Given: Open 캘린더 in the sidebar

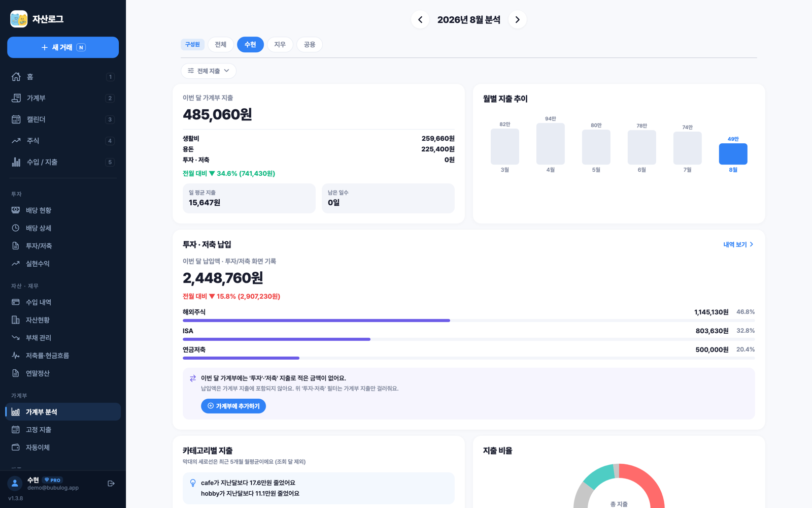Looking at the screenshot, I should coord(63,119).
